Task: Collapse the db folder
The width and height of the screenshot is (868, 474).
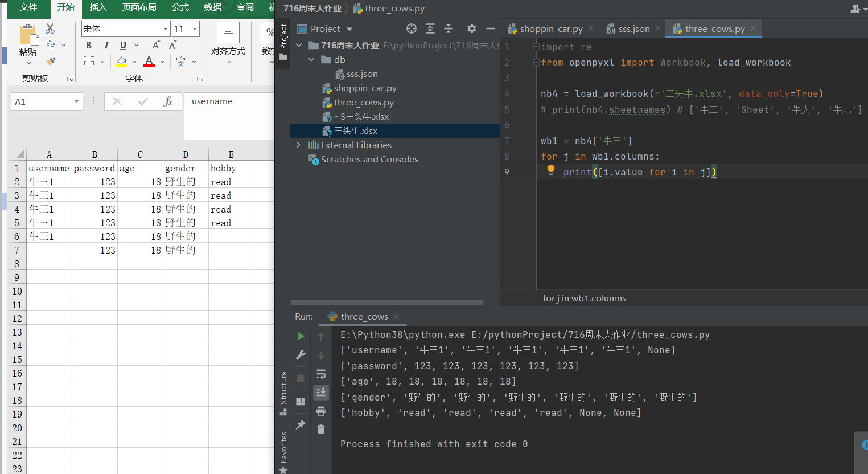Action: pyautogui.click(x=311, y=59)
